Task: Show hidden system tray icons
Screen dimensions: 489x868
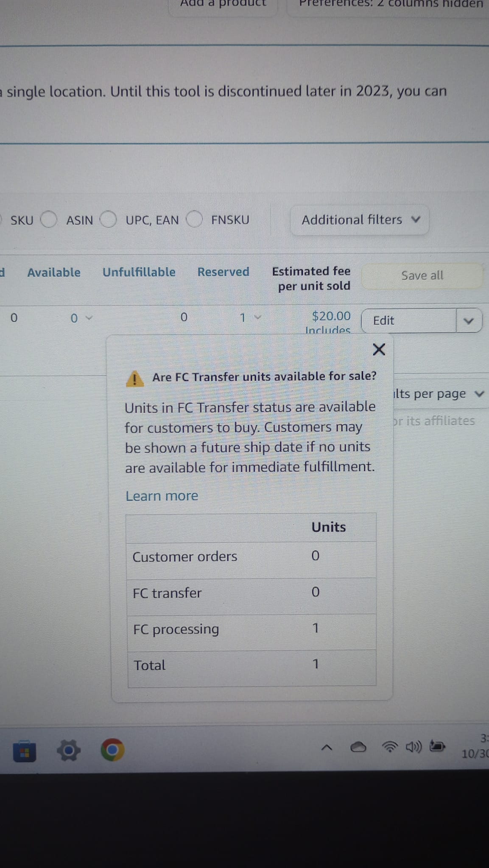Action: 326,748
